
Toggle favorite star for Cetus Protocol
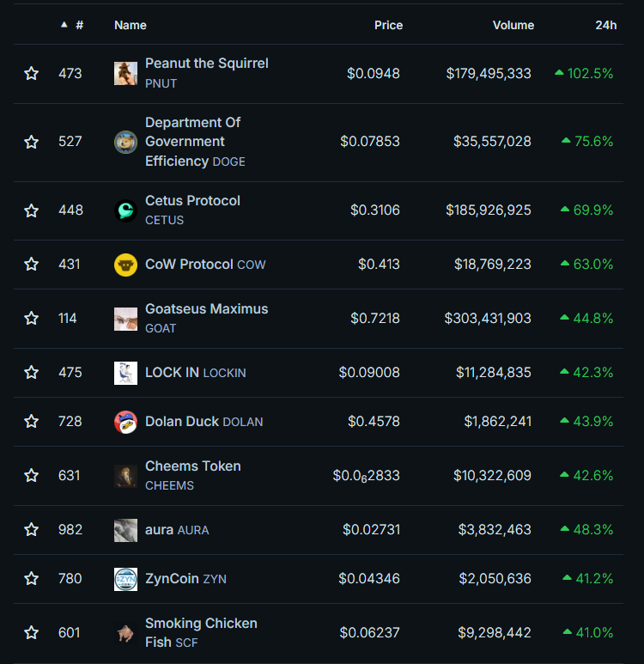click(31, 210)
